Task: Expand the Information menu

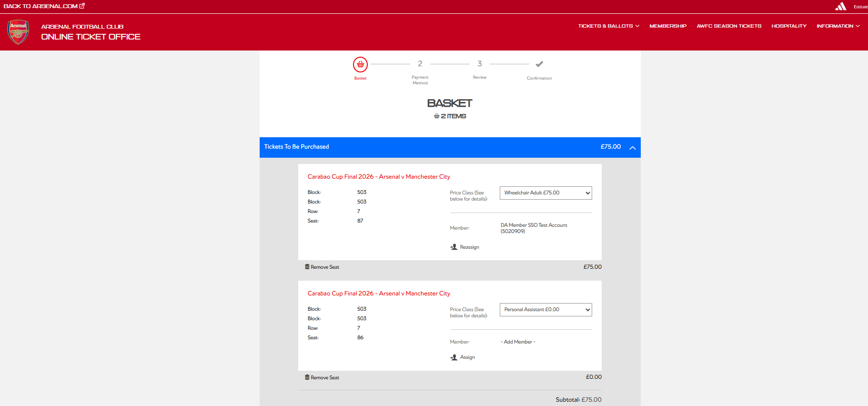Action: click(x=838, y=26)
